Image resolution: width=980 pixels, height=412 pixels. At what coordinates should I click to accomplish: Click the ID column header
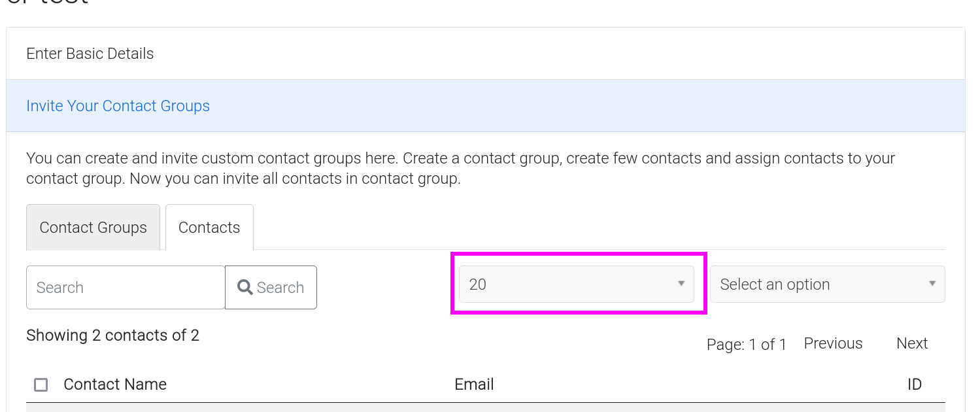click(914, 385)
